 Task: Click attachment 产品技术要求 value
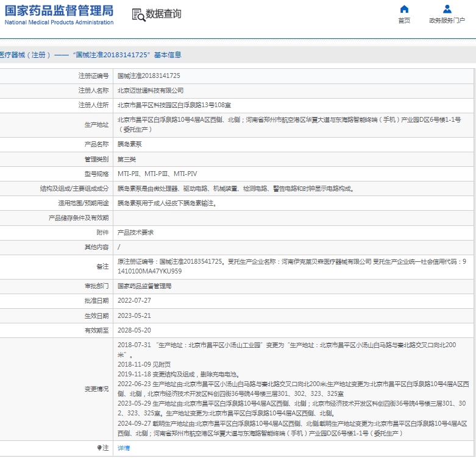pos(136,233)
